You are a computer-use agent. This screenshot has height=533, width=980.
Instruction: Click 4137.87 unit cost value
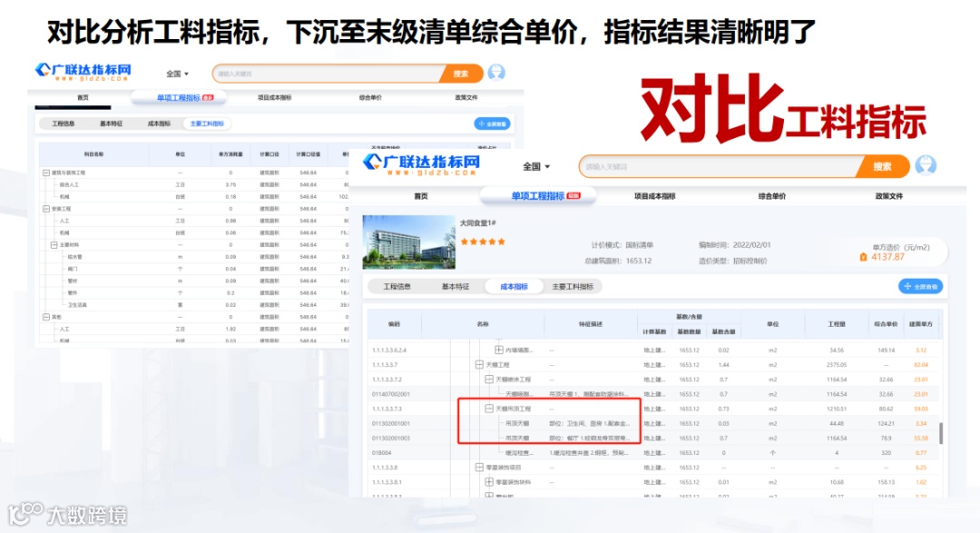click(887, 257)
